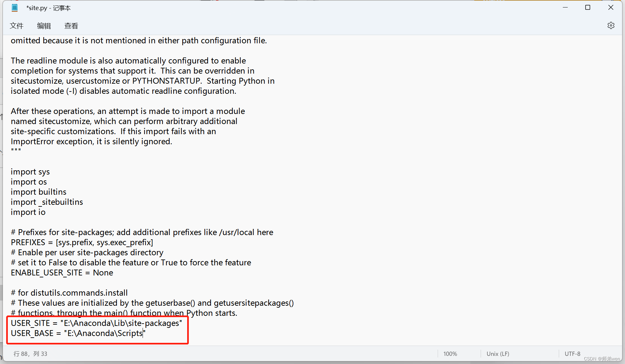Click on the ENABLE_USER_SITE = None line

click(62, 273)
